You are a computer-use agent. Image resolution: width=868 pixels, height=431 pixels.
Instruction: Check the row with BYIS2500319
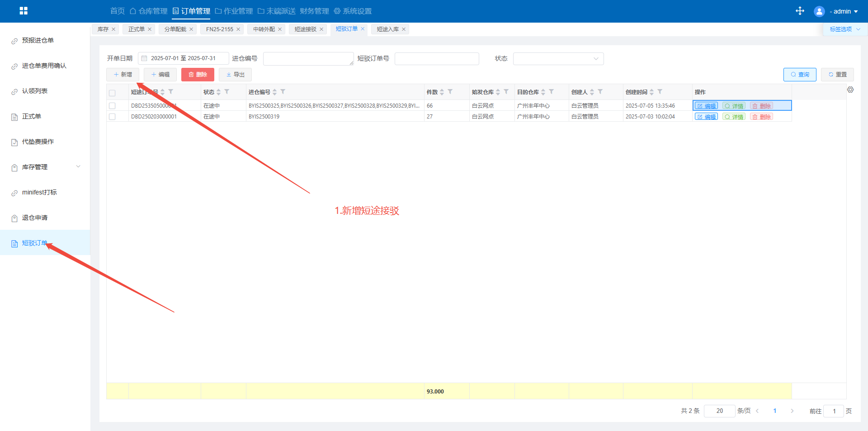[x=112, y=117]
